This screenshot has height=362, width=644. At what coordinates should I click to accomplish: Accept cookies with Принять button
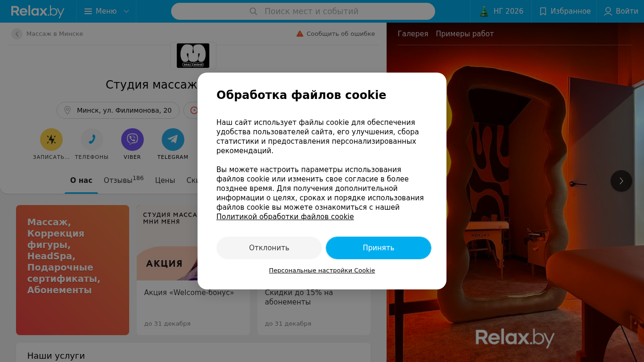379,248
